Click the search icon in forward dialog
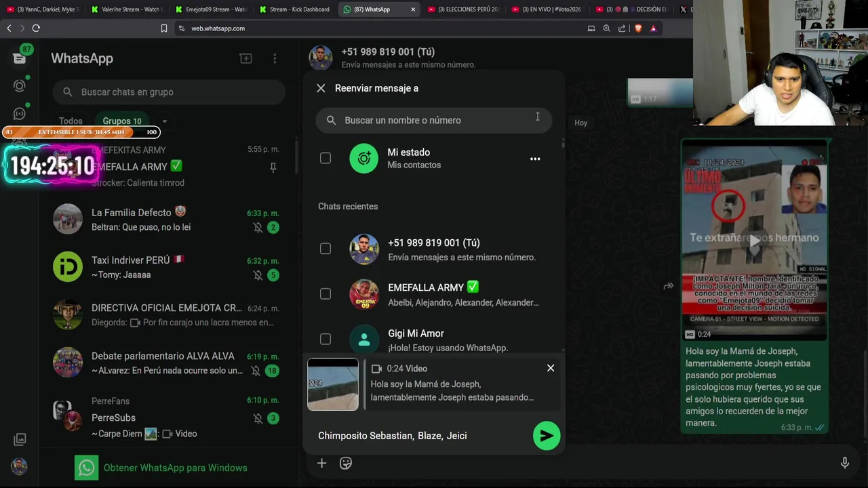This screenshot has height=488, width=868. click(x=331, y=120)
